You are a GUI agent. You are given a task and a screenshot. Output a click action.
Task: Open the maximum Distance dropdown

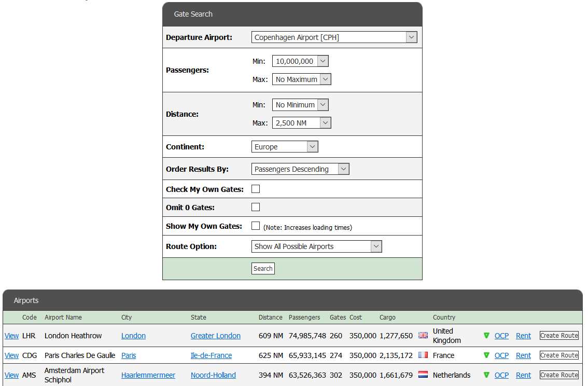pyautogui.click(x=301, y=123)
